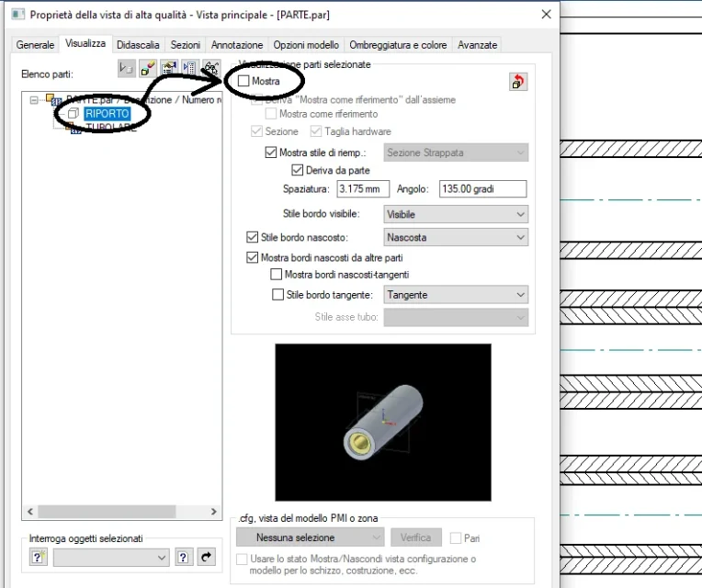Image resolution: width=702 pixels, height=588 pixels.
Task: Switch to Ombreggiatura e colore tab
Action: [x=398, y=45]
